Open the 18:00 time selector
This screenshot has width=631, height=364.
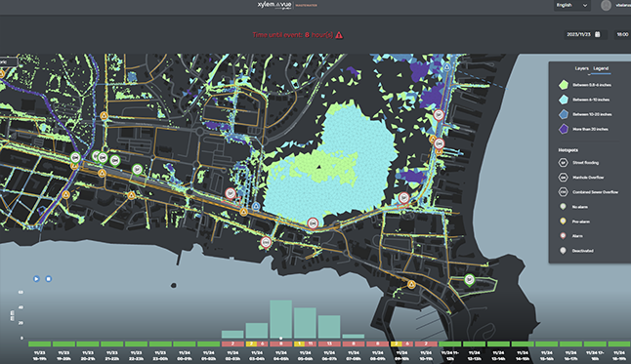[622, 34]
